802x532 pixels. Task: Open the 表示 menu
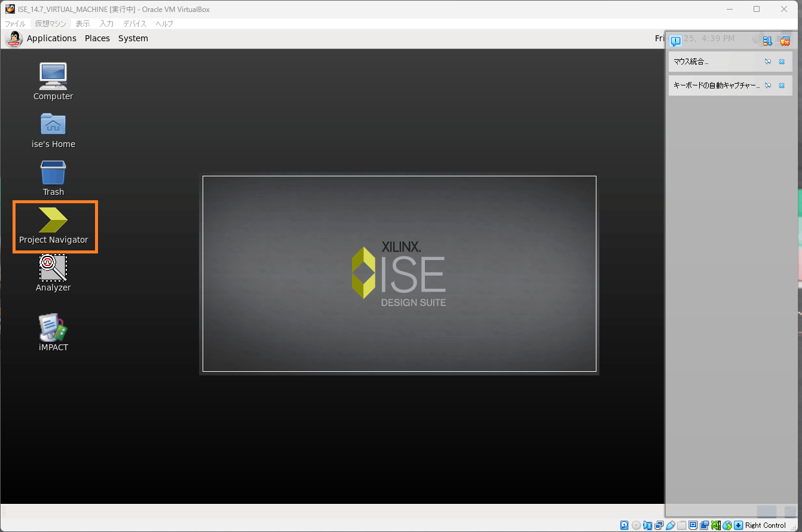pyautogui.click(x=82, y=24)
